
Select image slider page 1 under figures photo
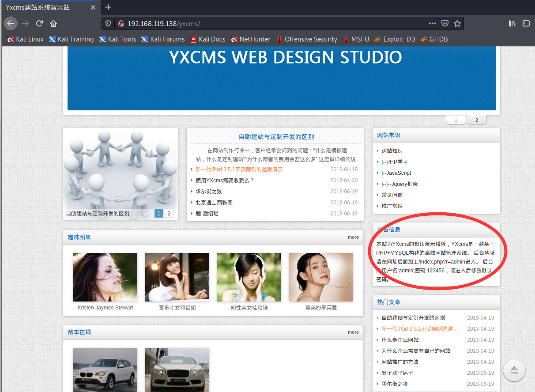[x=159, y=214]
